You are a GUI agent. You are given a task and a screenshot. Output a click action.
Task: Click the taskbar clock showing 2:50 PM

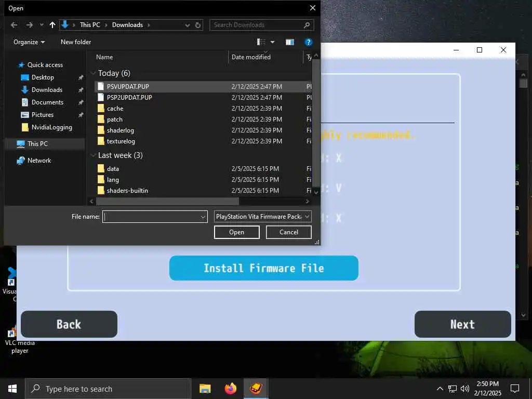pyautogui.click(x=487, y=389)
